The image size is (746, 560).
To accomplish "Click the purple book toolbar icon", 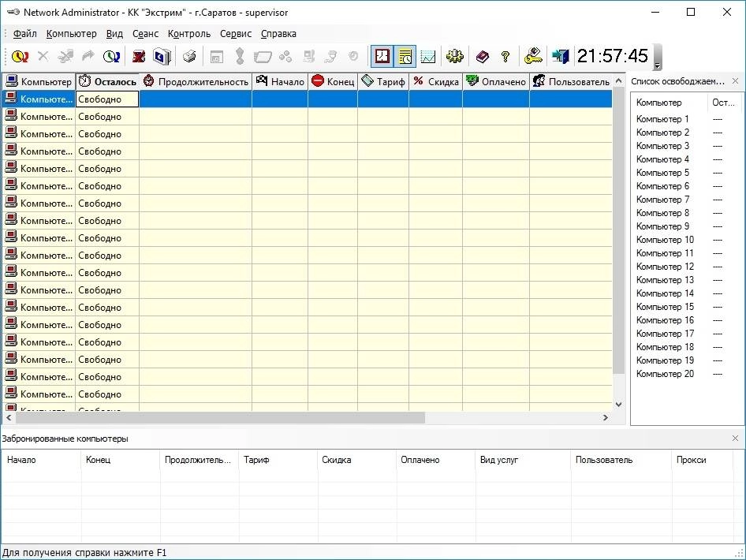I will tap(483, 57).
